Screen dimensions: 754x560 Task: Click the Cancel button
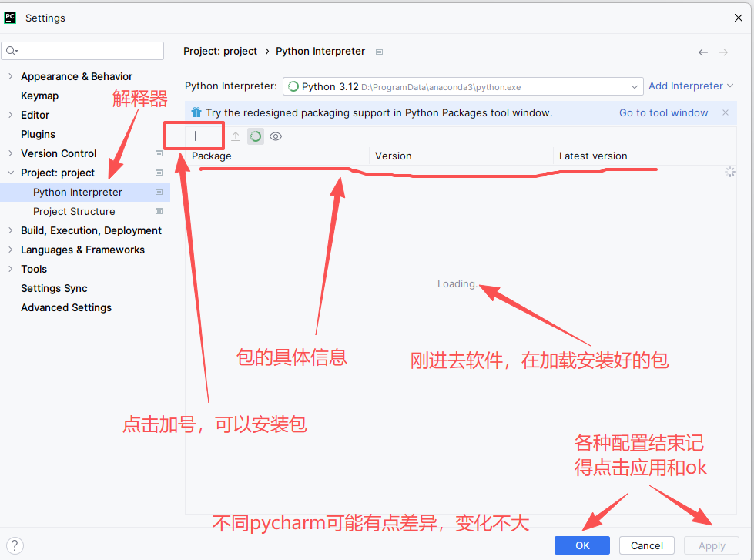[x=647, y=545]
